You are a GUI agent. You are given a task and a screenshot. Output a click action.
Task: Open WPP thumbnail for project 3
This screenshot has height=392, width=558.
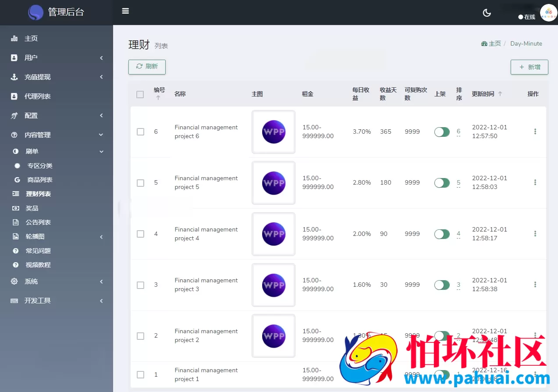point(274,285)
